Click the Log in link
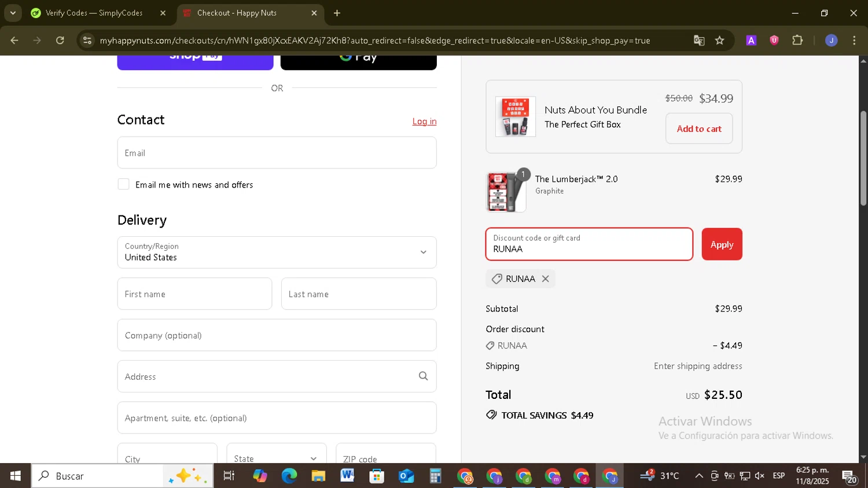The image size is (868, 488). pos(424,121)
